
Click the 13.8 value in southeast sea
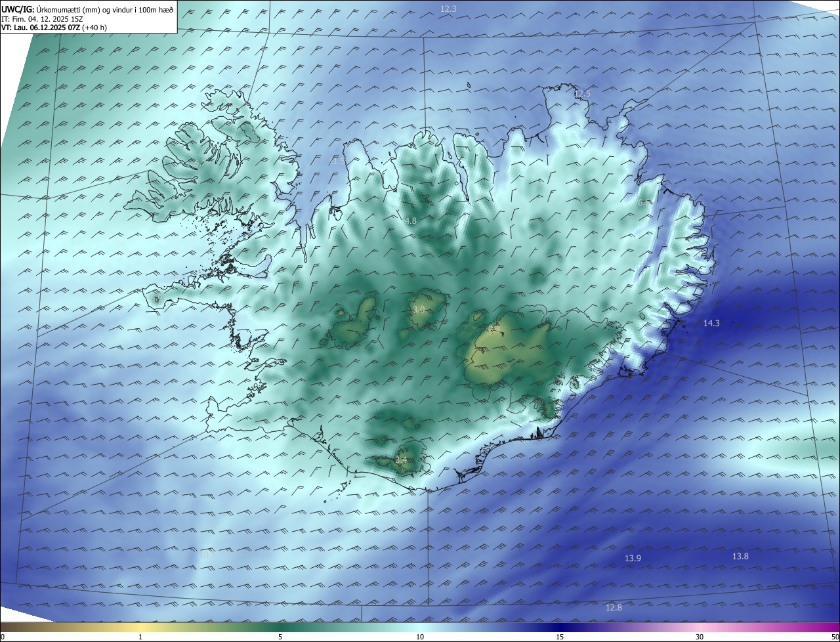pyautogui.click(x=740, y=556)
